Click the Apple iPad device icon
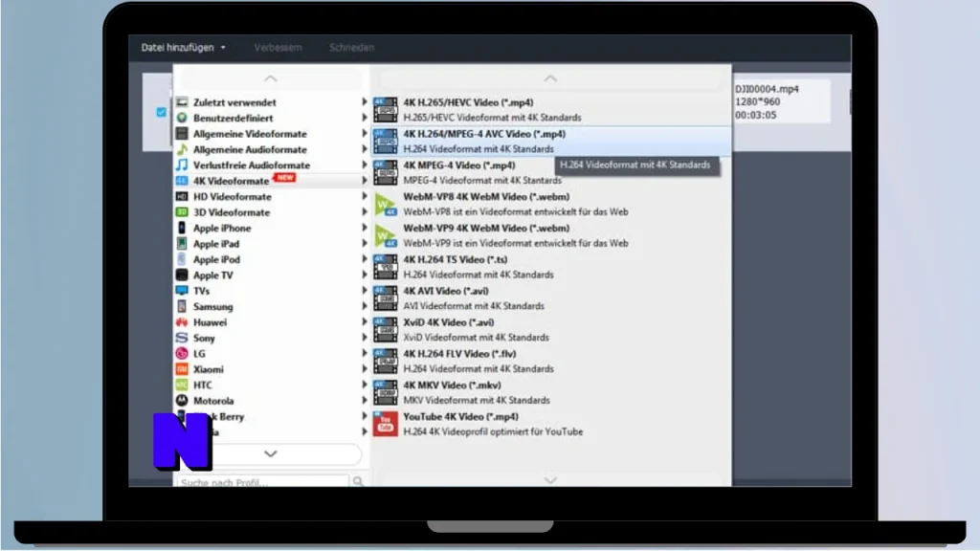 point(182,243)
